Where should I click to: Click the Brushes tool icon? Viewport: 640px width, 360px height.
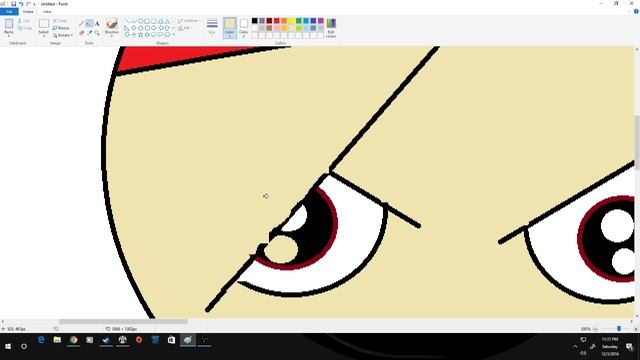[x=112, y=23]
